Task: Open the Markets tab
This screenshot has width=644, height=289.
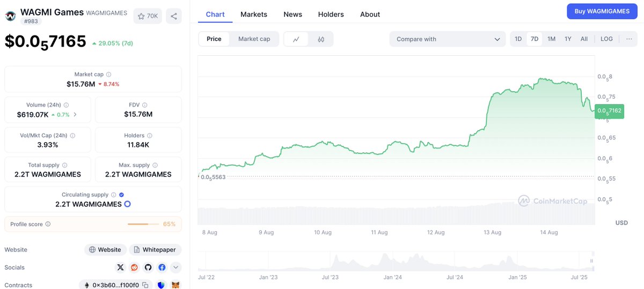Action: pyautogui.click(x=254, y=14)
